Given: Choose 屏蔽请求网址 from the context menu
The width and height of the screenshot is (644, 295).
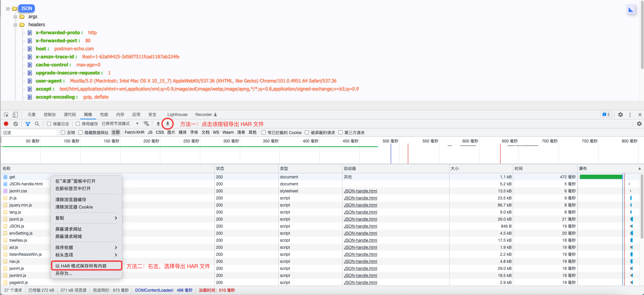Looking at the screenshot, I should 86,229.
